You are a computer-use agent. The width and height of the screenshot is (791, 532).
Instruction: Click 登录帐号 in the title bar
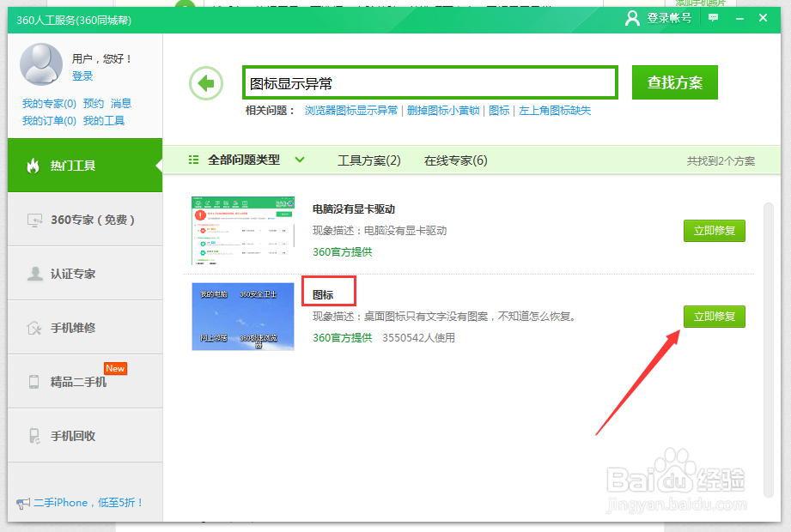[669, 18]
